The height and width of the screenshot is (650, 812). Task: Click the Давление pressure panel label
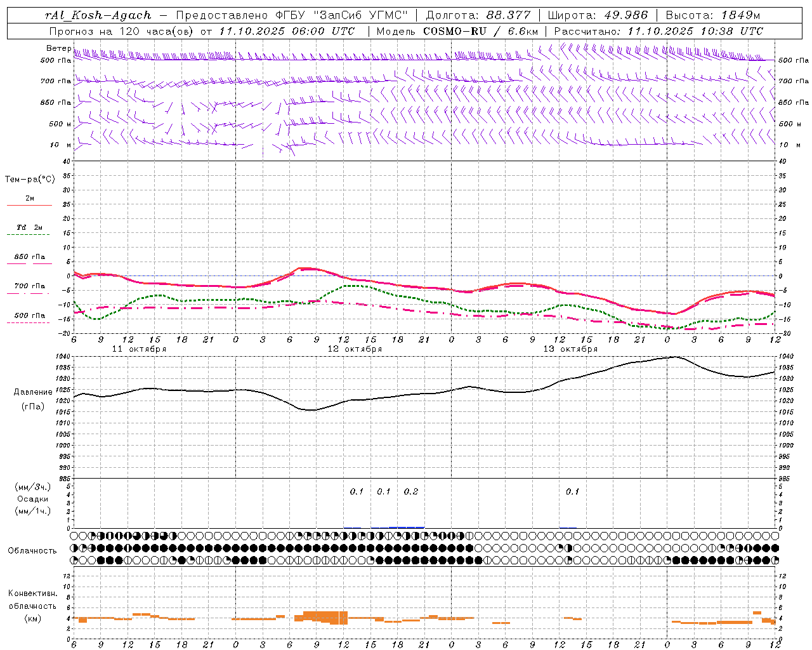[x=33, y=392]
